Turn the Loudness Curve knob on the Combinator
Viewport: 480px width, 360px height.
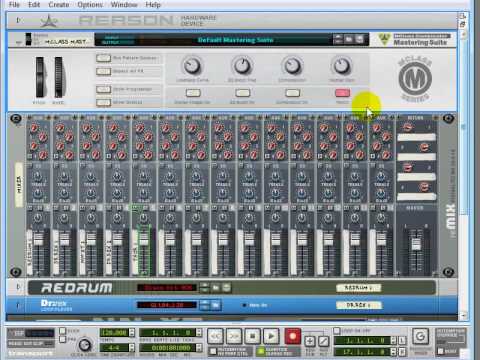pyautogui.click(x=192, y=66)
